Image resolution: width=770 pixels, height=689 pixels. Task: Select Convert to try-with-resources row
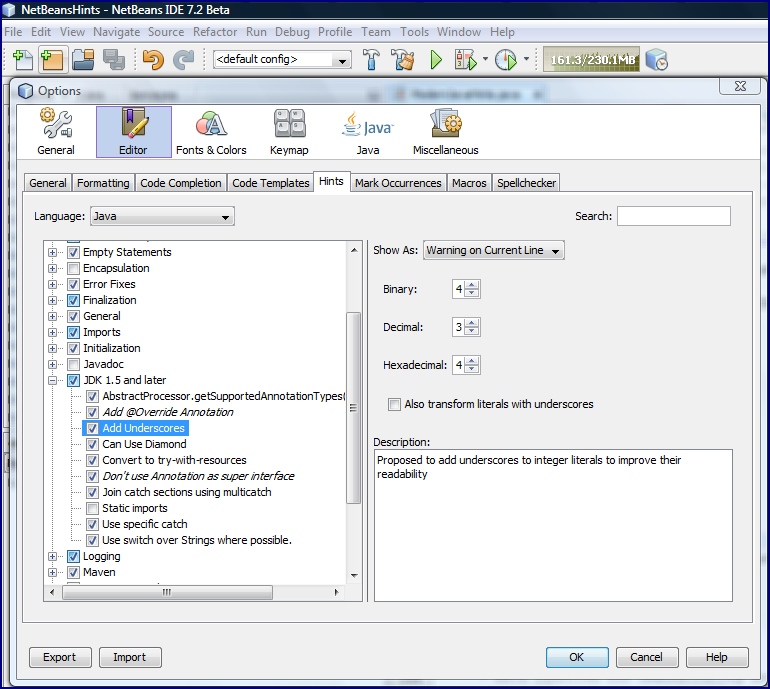174,461
